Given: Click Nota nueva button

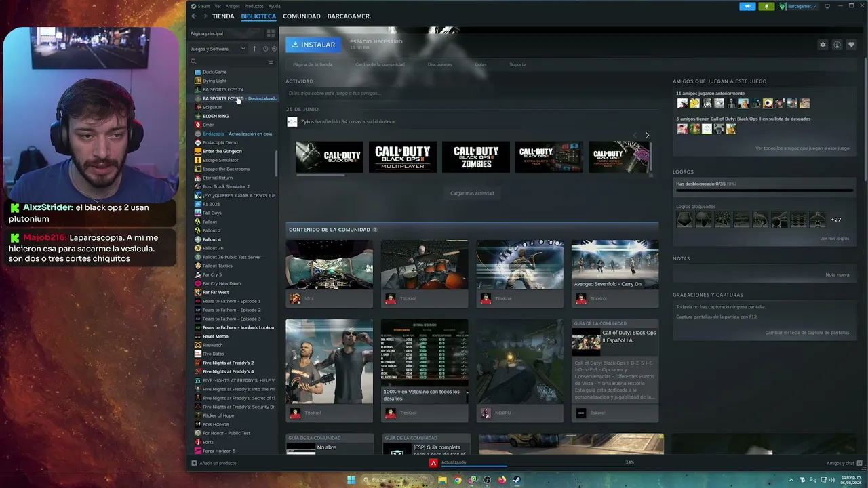Looking at the screenshot, I should pos(837,274).
